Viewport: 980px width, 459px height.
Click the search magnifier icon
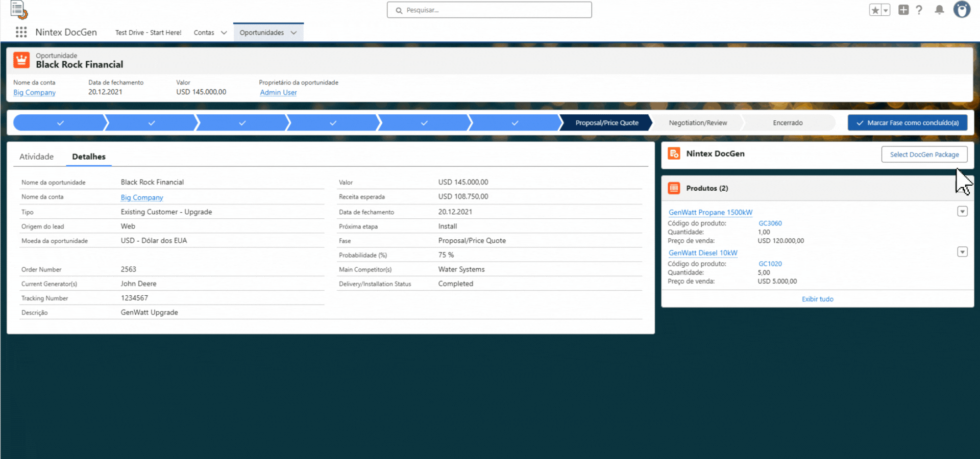pos(399,10)
